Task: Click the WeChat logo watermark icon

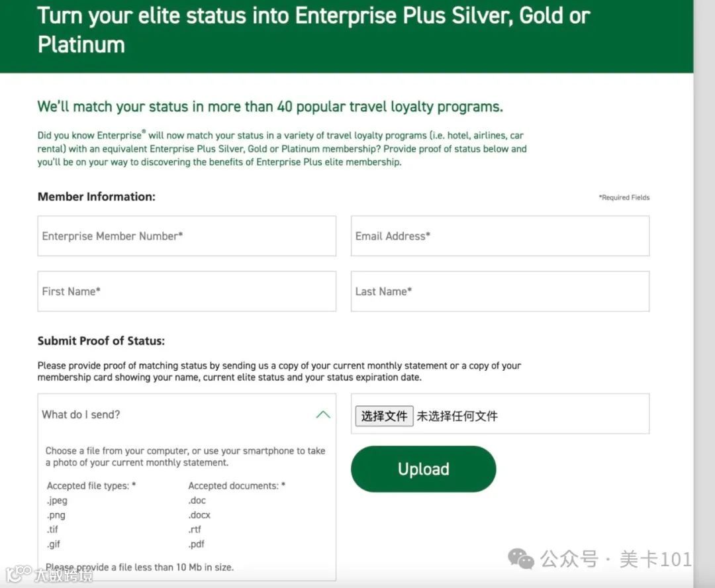Action: (521, 560)
